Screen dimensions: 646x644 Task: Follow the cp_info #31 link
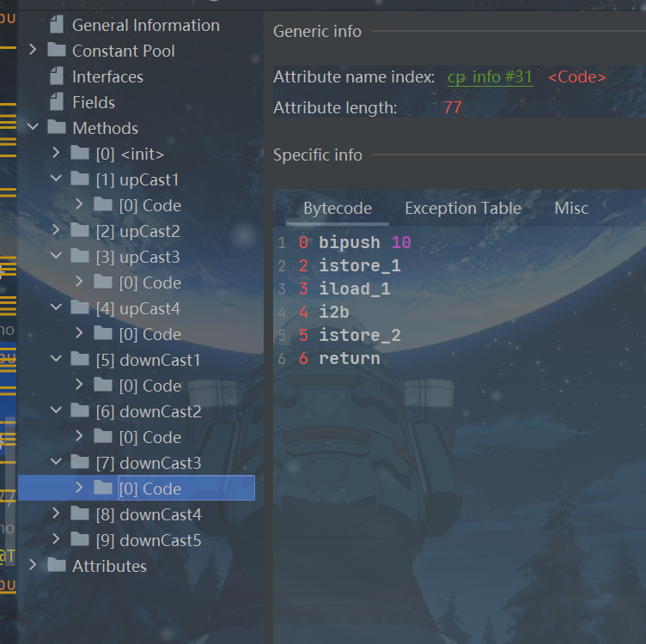pyautogui.click(x=490, y=77)
